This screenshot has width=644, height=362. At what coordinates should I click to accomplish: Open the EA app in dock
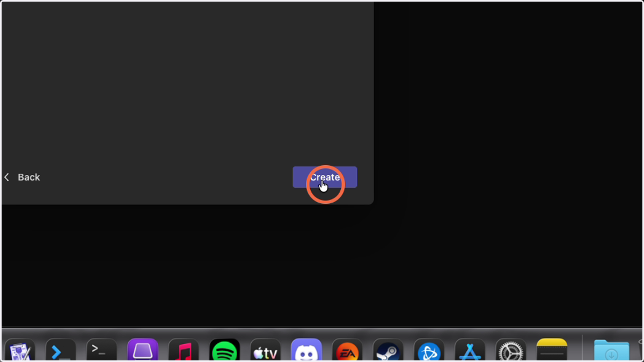[347, 350]
